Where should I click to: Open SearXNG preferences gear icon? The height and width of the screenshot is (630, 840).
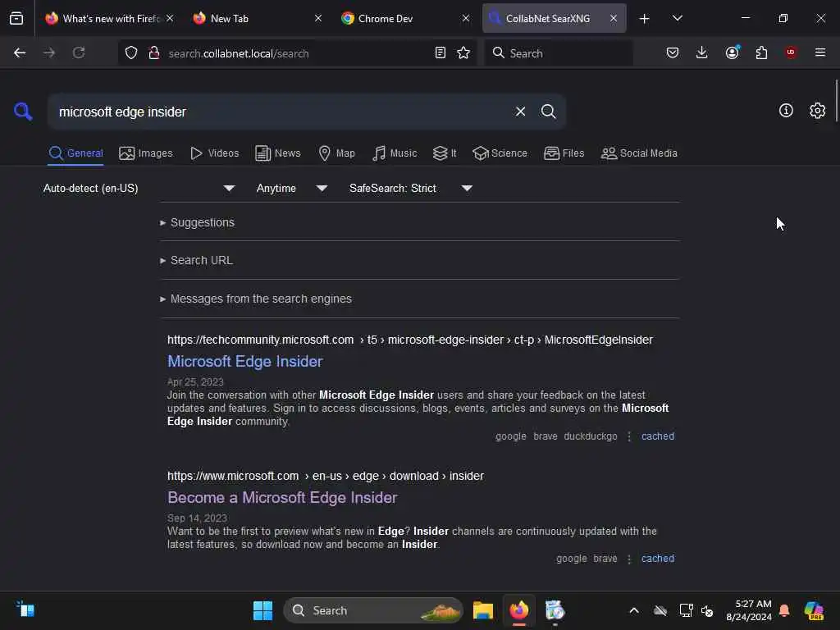tap(818, 111)
